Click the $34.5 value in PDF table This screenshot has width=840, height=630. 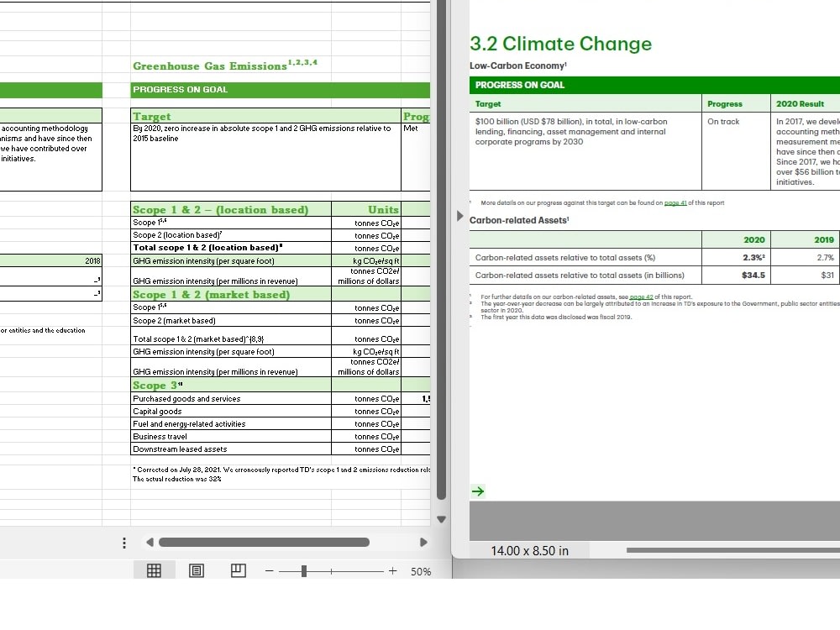(753, 276)
